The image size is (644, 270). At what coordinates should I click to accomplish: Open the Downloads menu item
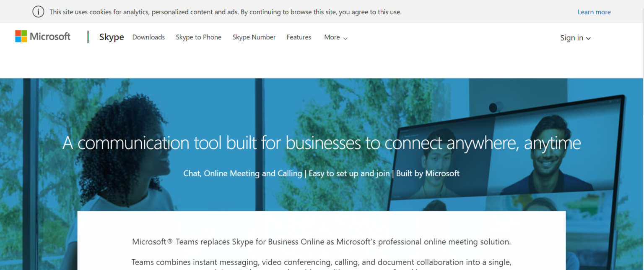[x=148, y=37]
